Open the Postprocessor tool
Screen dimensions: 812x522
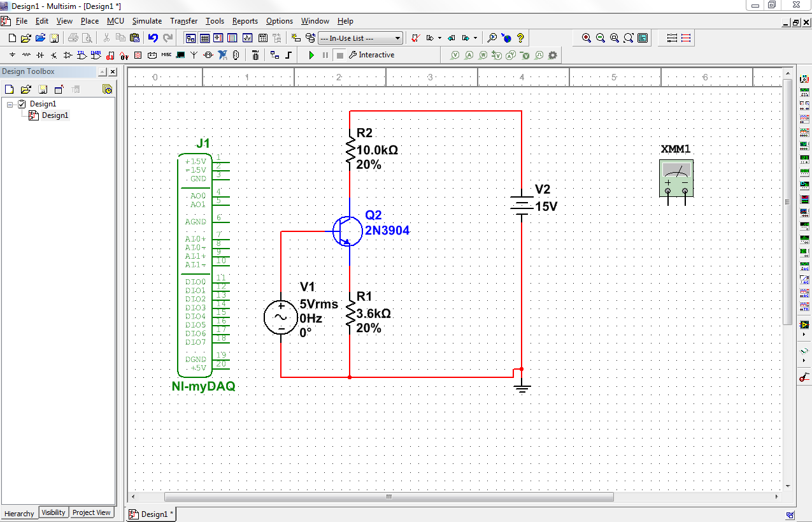click(262, 38)
